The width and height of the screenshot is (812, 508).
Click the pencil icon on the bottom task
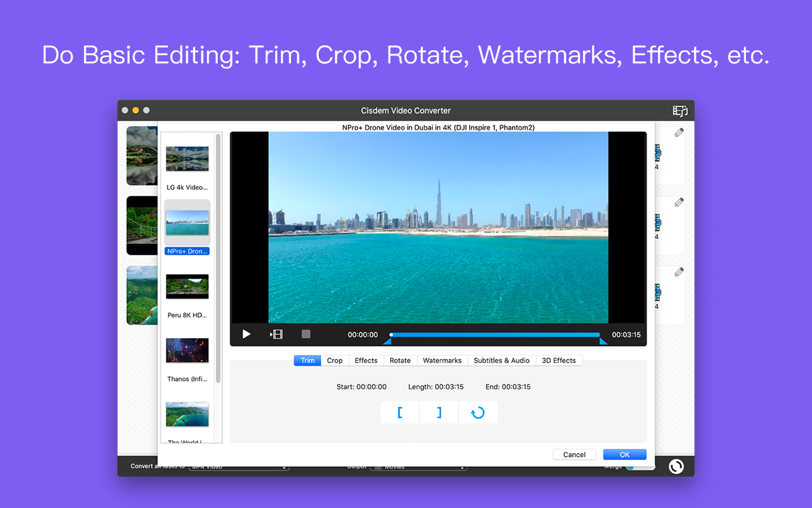(679, 272)
